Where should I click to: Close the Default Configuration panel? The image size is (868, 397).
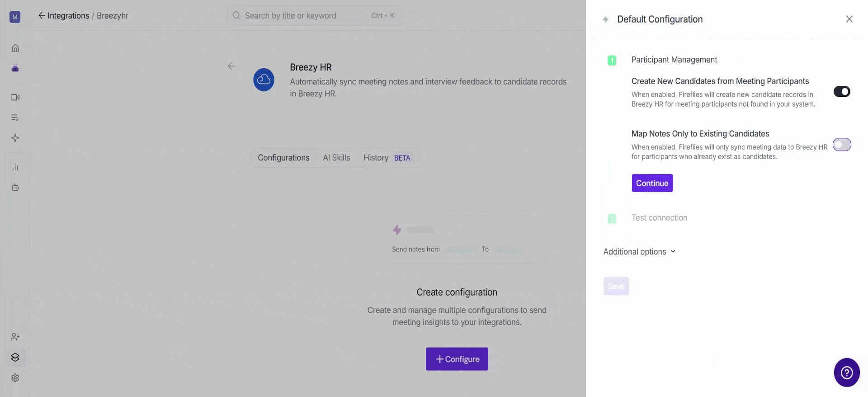pos(849,19)
